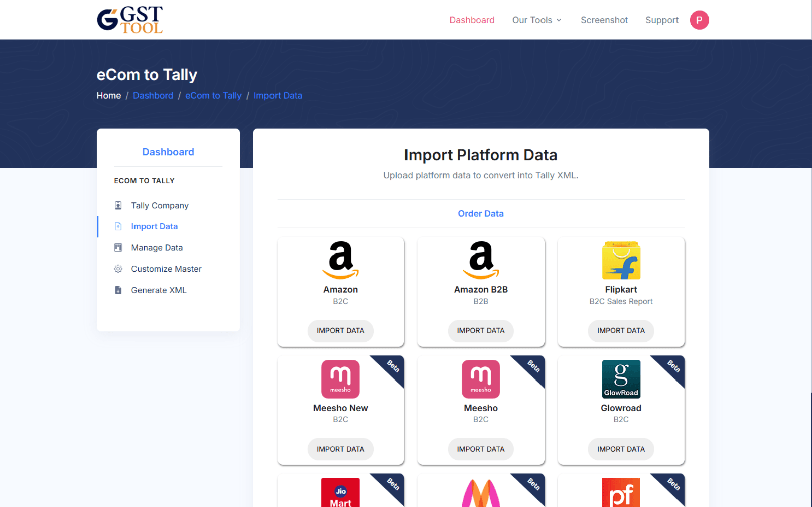Click the Pepperfry pf logo
The width and height of the screenshot is (812, 507).
tap(621, 492)
